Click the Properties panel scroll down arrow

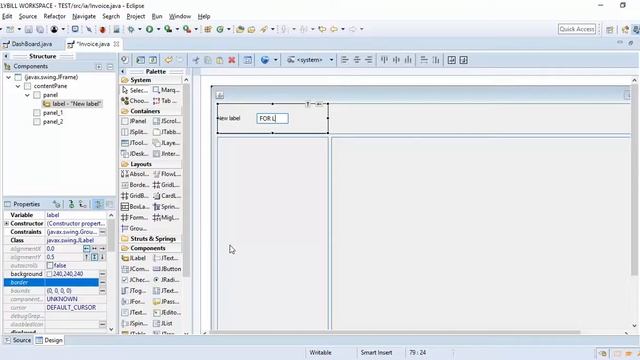coord(111,329)
